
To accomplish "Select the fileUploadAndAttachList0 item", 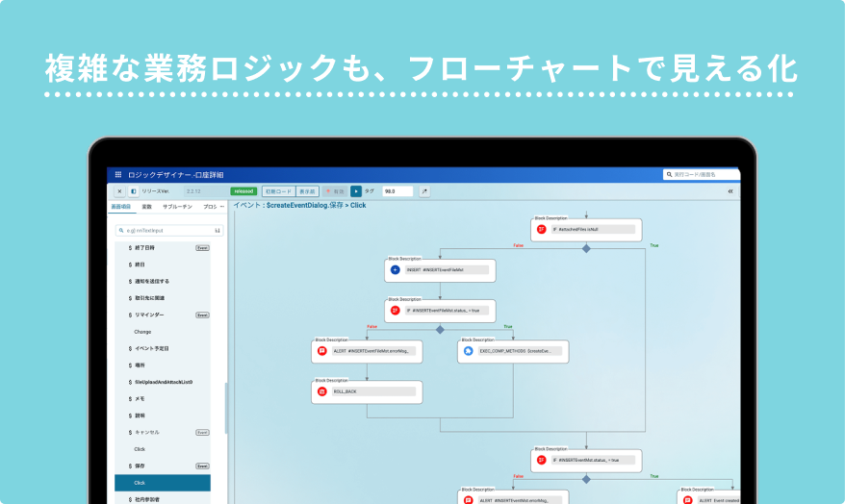I will tap(164, 382).
